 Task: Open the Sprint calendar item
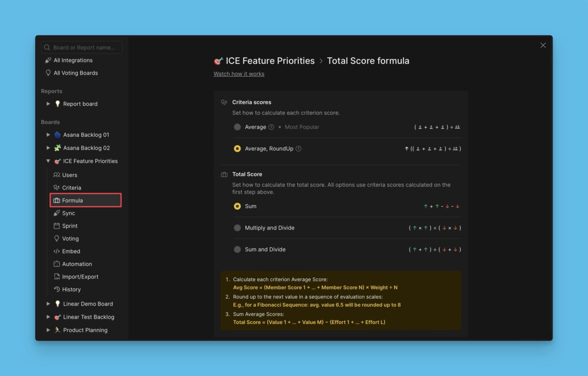click(69, 226)
